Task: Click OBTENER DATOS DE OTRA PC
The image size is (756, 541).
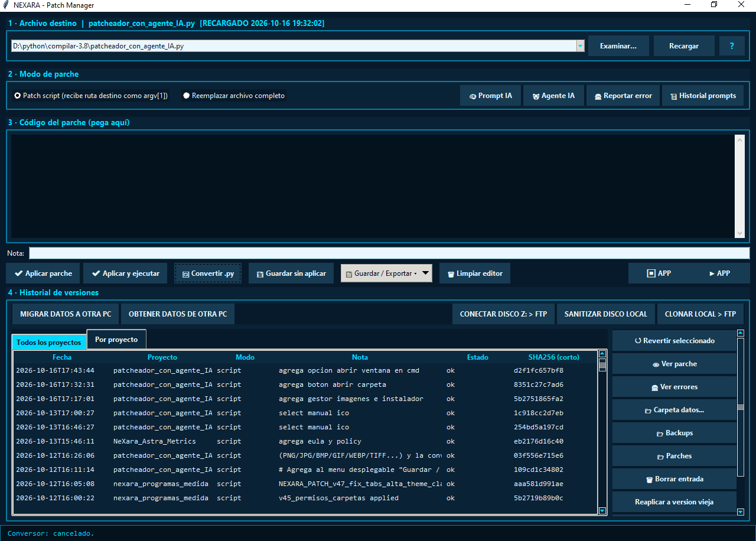Action: [178, 314]
